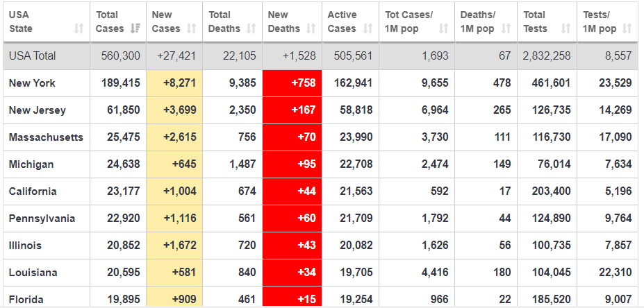The image size is (644, 308).
Task: Sort using the Total Tests arrow icon
Action: tap(565, 29)
